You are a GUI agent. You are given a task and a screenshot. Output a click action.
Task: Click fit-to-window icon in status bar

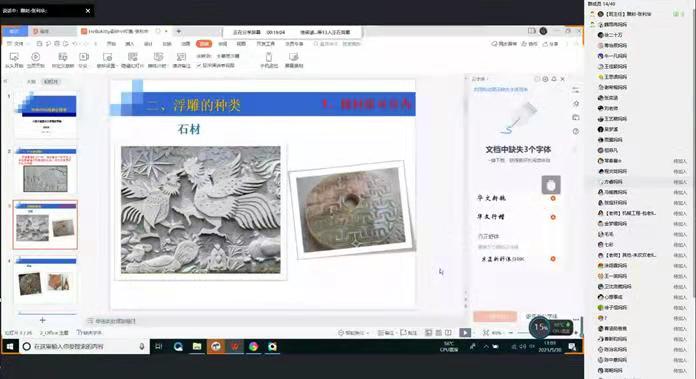click(x=486, y=333)
